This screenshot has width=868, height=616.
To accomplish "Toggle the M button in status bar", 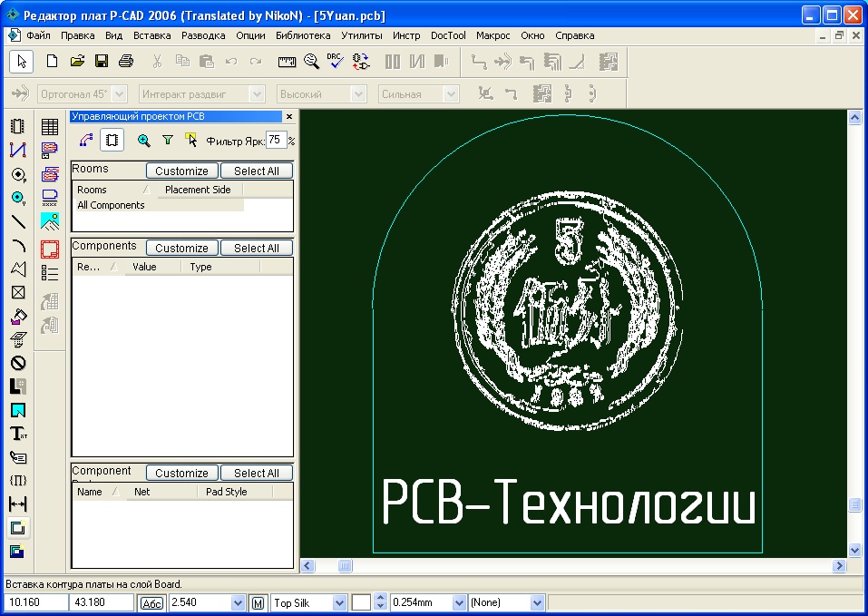I will (x=258, y=603).
